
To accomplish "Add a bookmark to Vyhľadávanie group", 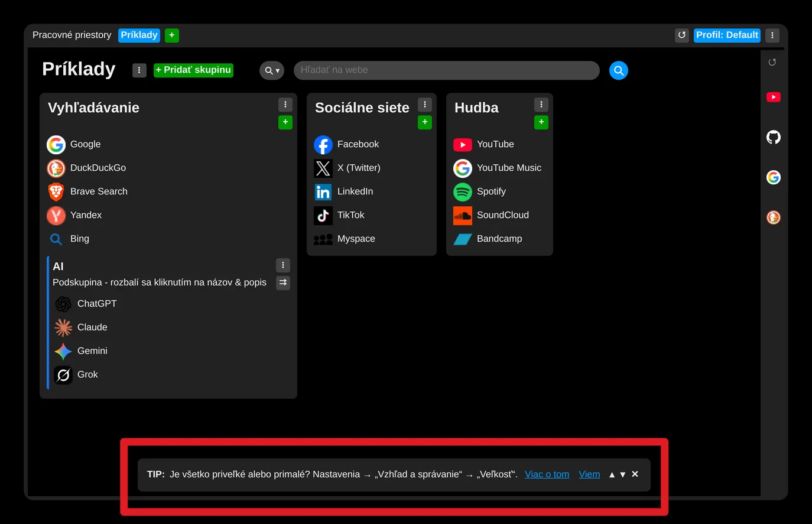I will click(285, 122).
